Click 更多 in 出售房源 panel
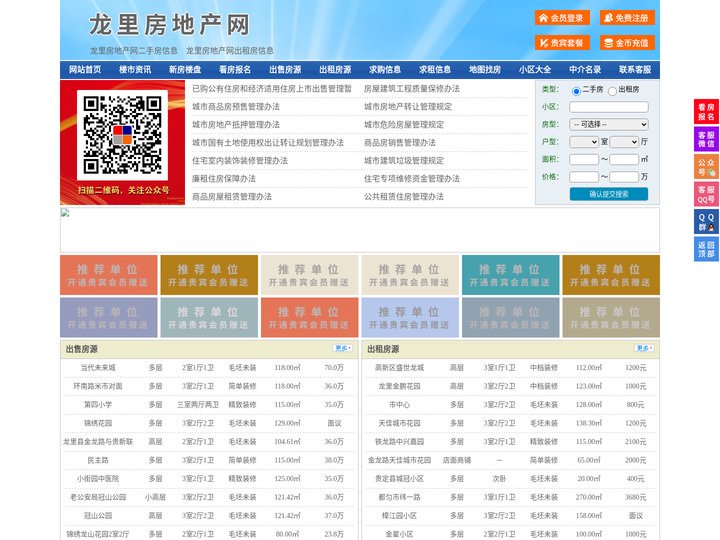 point(343,348)
